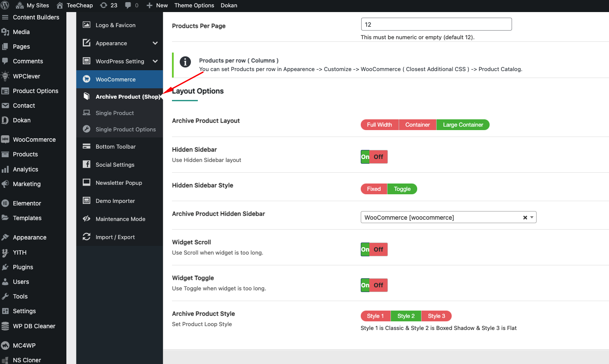Select the Fixed hidden sidebar style
This screenshot has width=609, height=364.
point(374,189)
